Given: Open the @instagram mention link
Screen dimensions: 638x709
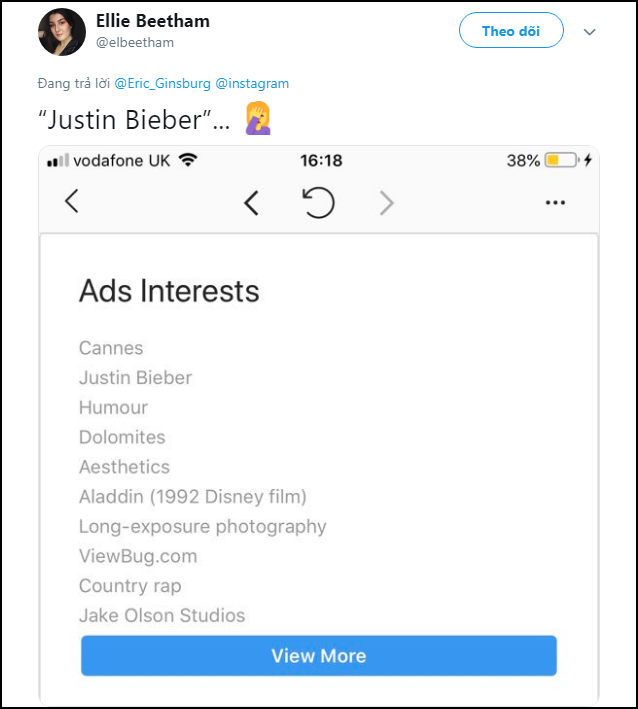Looking at the screenshot, I should pos(252,84).
